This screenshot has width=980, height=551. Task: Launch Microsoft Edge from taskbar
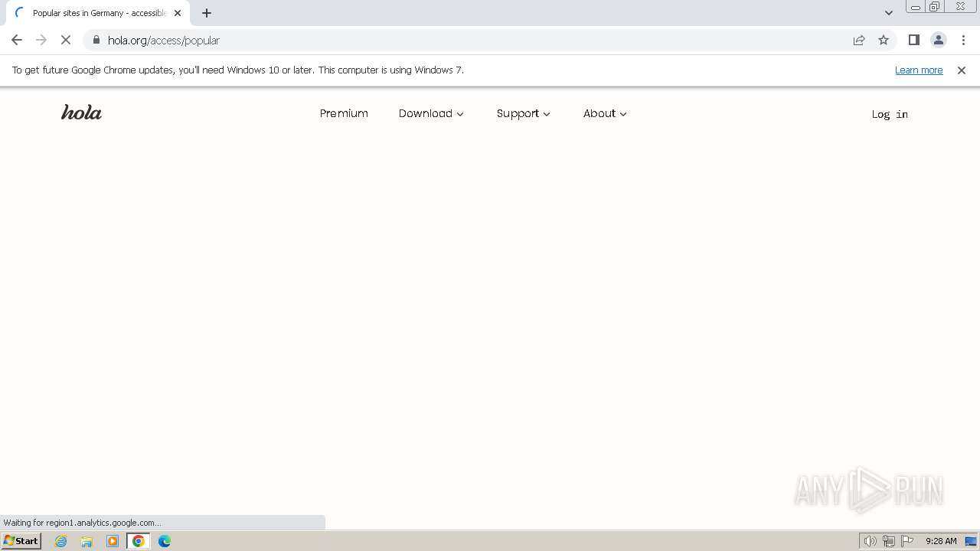[165, 541]
